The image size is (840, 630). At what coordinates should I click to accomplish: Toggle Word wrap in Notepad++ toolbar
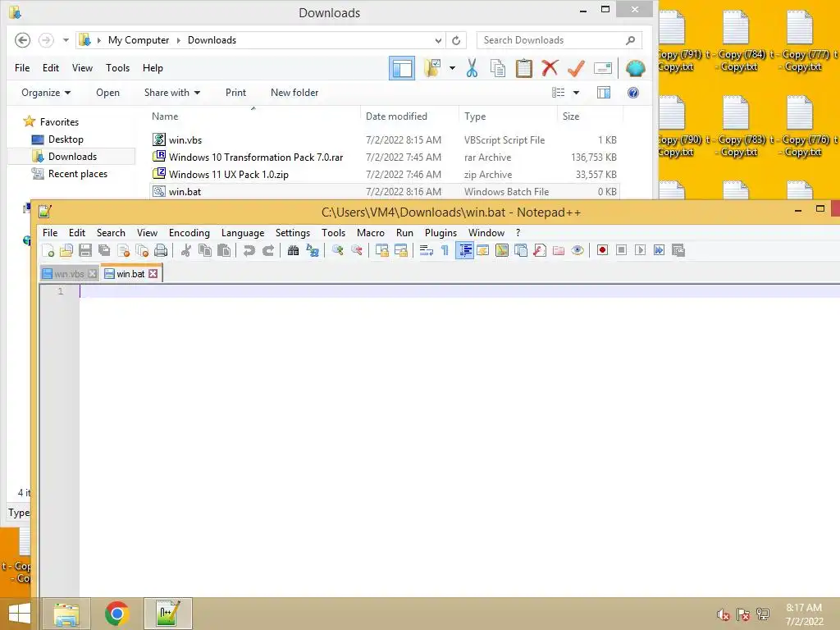426,250
